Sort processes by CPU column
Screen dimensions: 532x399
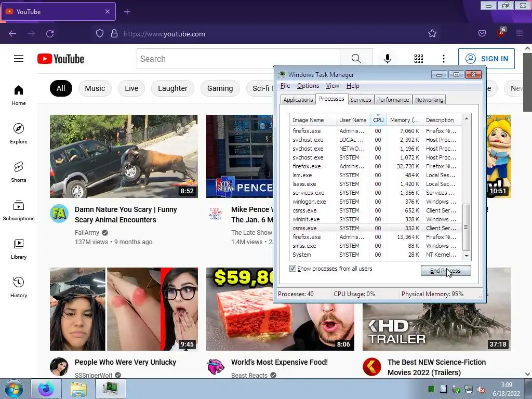tap(378, 120)
